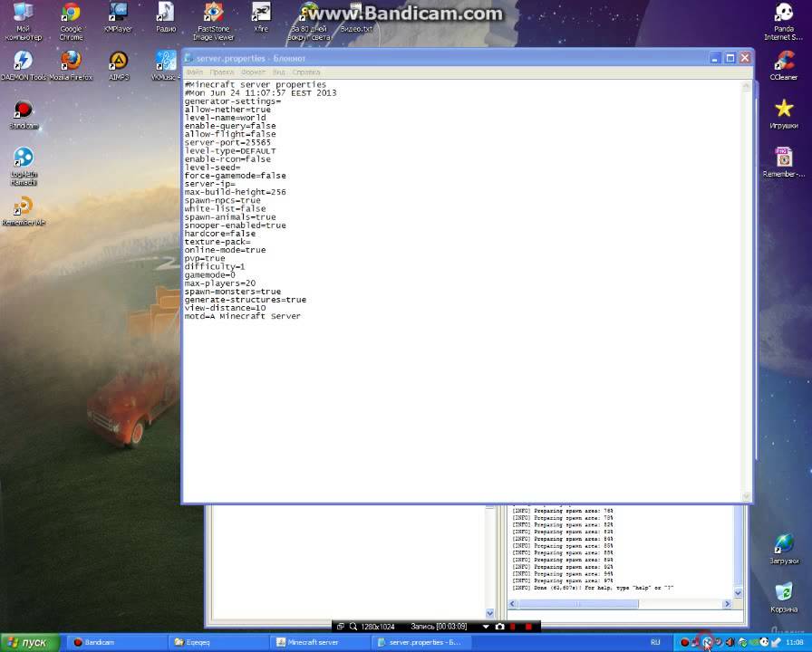812x652 pixels.
Task: Click the Bandicam camera screenshot icon
Action: [x=499, y=626]
